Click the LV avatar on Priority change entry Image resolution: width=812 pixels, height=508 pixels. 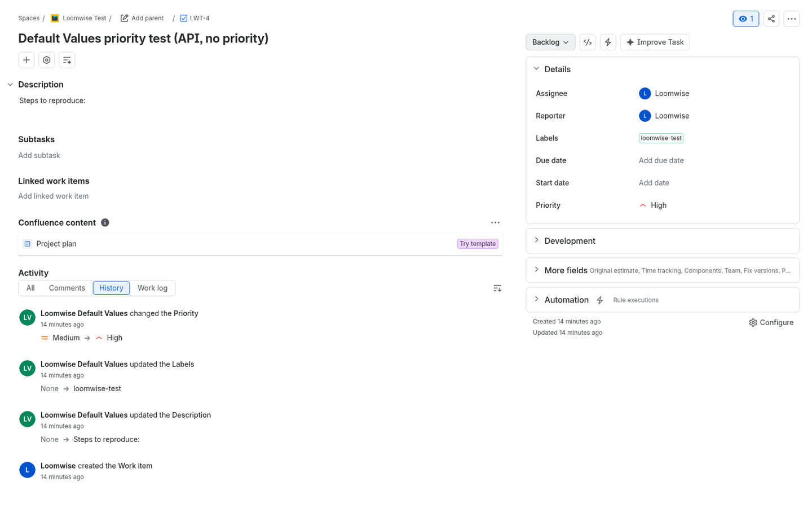[x=27, y=317]
